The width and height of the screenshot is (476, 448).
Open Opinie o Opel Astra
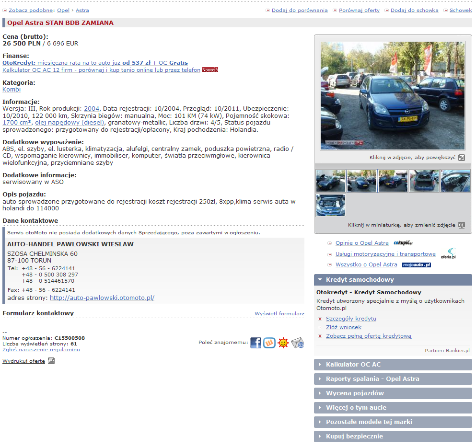click(x=362, y=243)
